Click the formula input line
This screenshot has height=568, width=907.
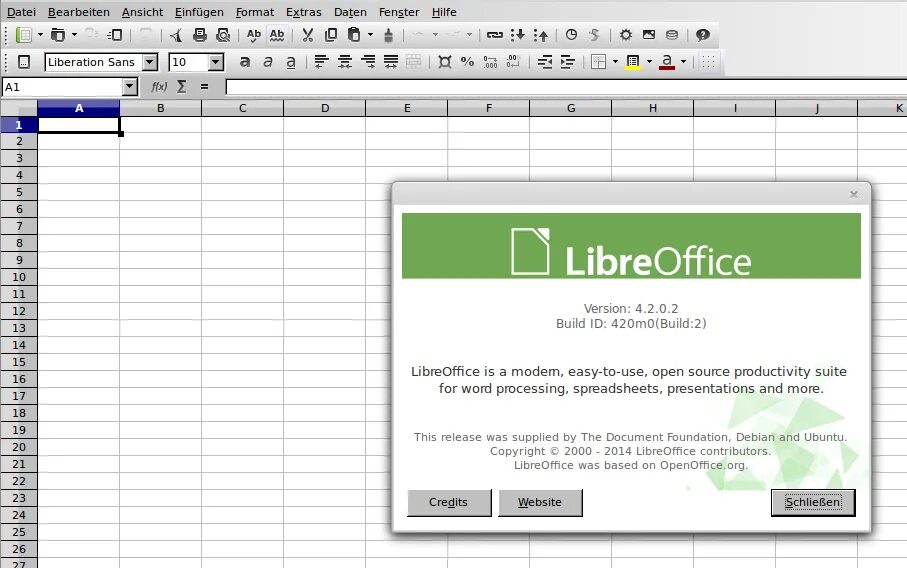tap(566, 87)
